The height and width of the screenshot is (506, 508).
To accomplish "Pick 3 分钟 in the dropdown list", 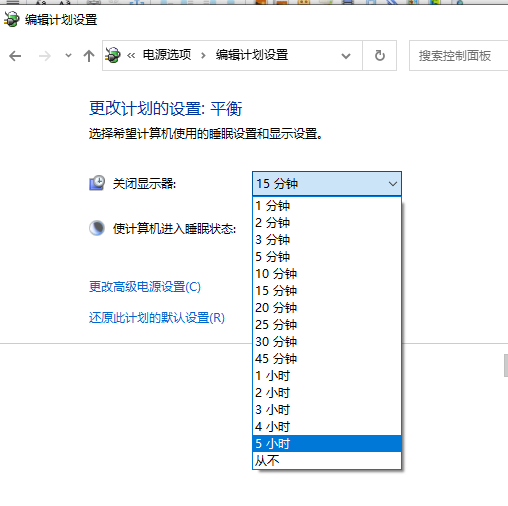I will pos(327,239).
